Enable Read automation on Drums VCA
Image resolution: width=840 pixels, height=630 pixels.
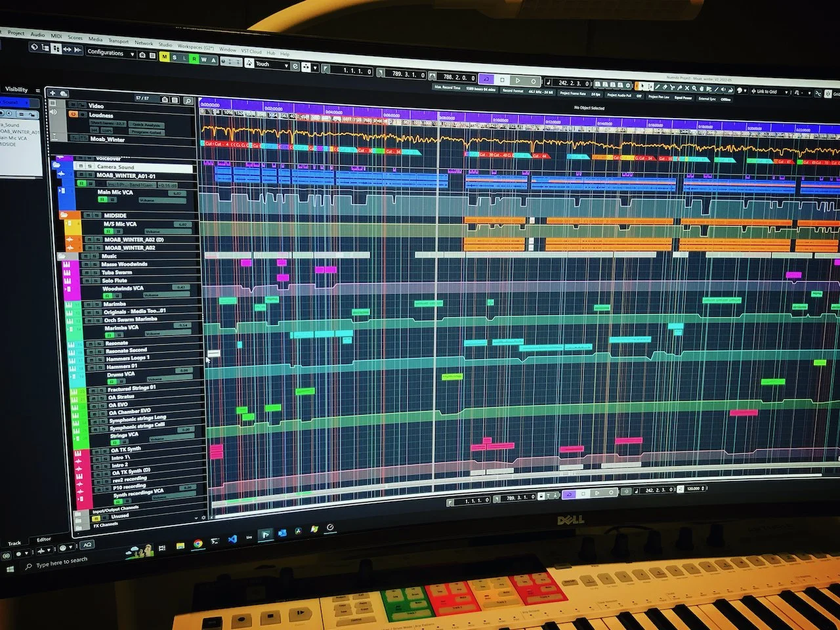[110, 381]
